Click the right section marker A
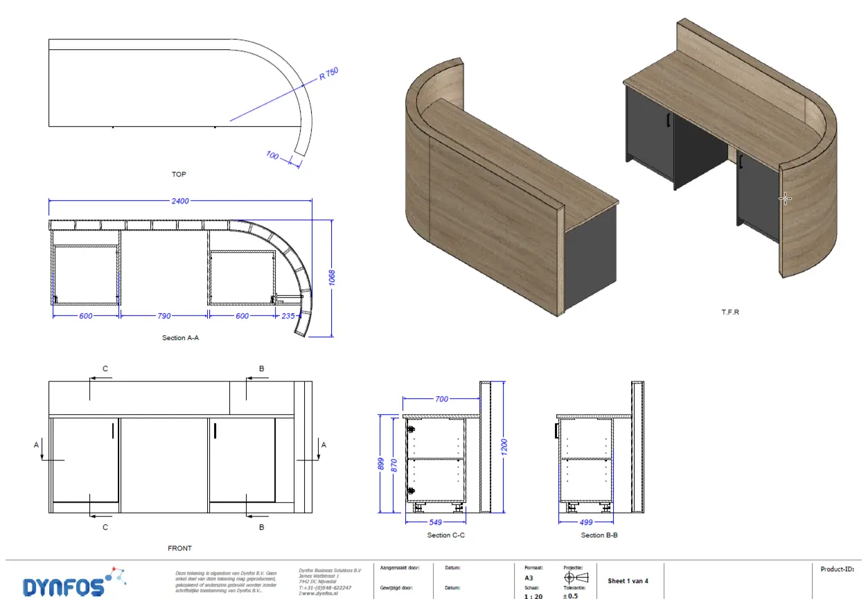The height and width of the screenshot is (599, 868). (x=320, y=452)
